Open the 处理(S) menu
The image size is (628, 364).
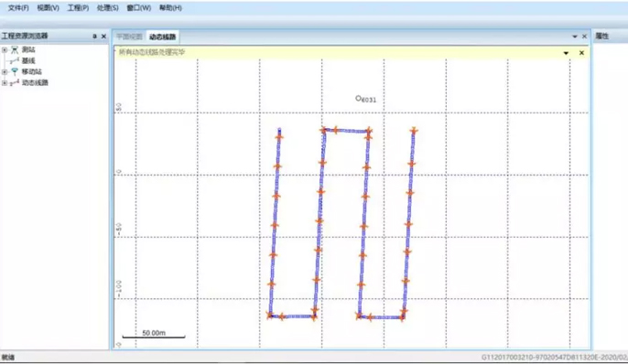(108, 8)
